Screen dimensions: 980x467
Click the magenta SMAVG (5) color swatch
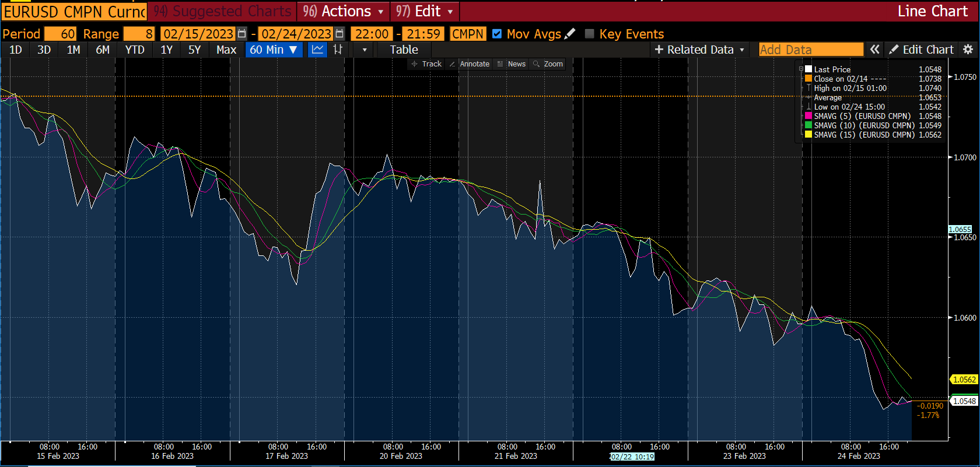point(808,116)
